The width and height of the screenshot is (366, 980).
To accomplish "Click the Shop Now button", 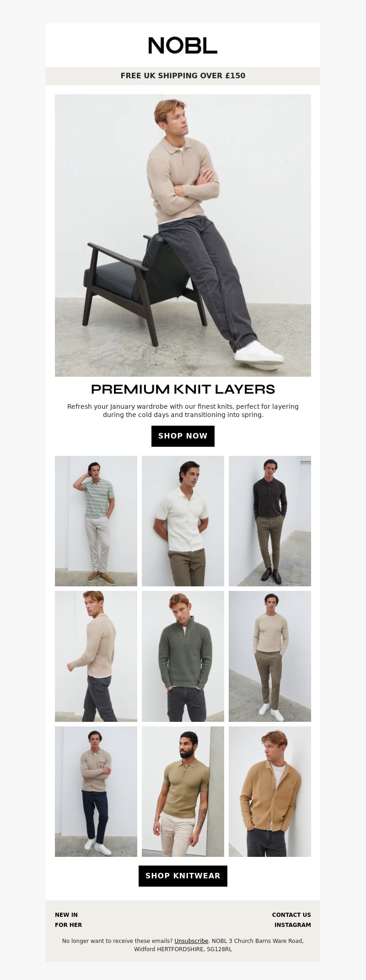I will 183,436.
